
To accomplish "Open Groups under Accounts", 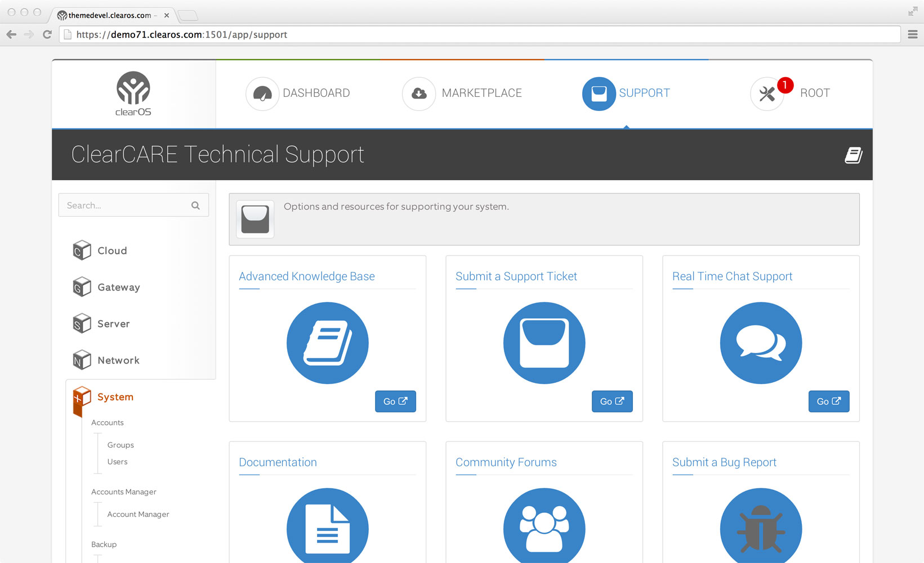I will coord(120,445).
